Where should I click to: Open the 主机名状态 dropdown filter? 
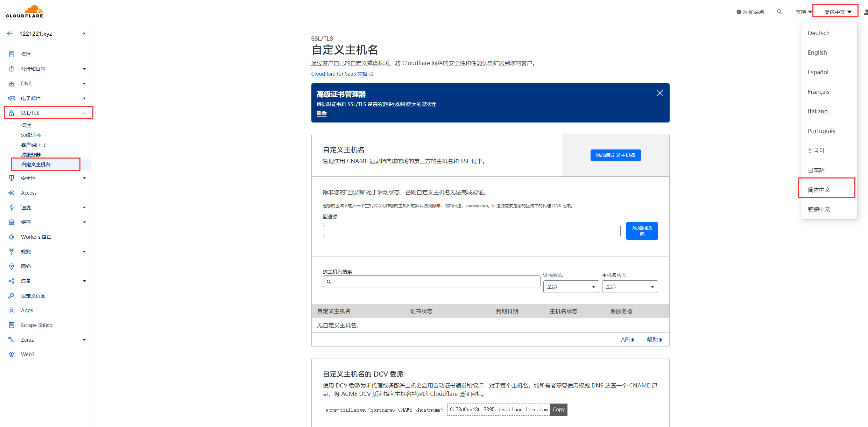coord(629,287)
